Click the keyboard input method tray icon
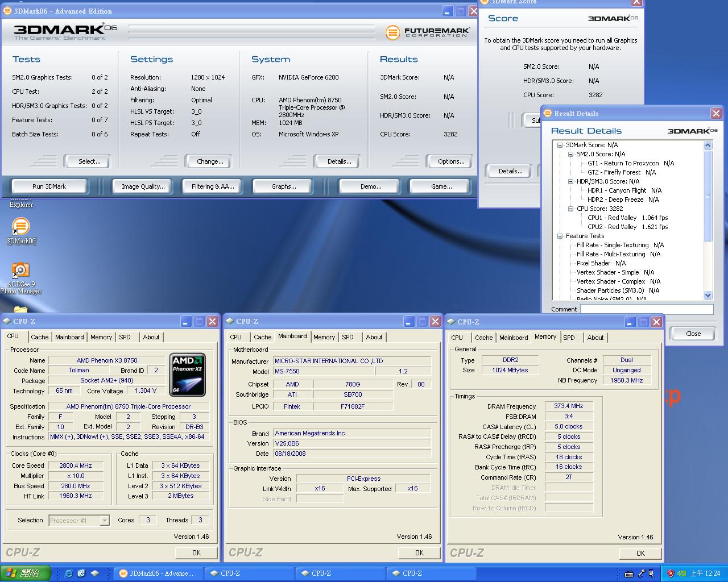 (x=628, y=573)
